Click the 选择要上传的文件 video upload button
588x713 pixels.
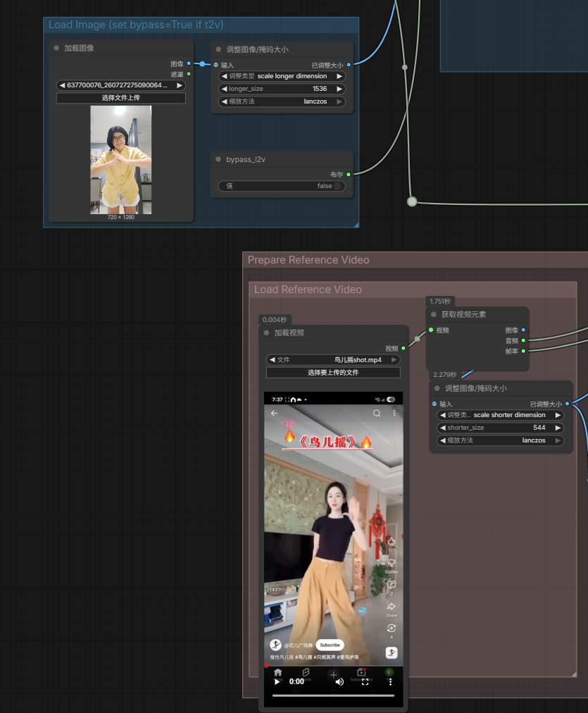[x=333, y=373]
